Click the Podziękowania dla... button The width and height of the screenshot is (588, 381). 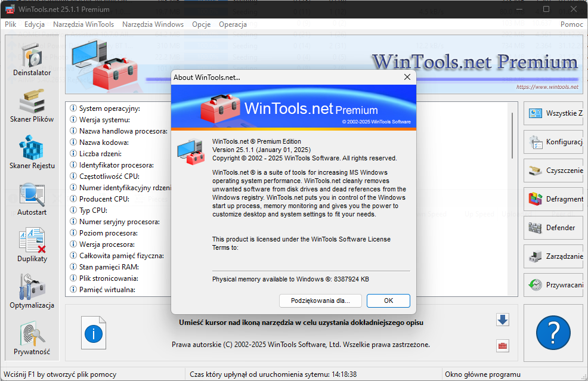click(x=320, y=301)
